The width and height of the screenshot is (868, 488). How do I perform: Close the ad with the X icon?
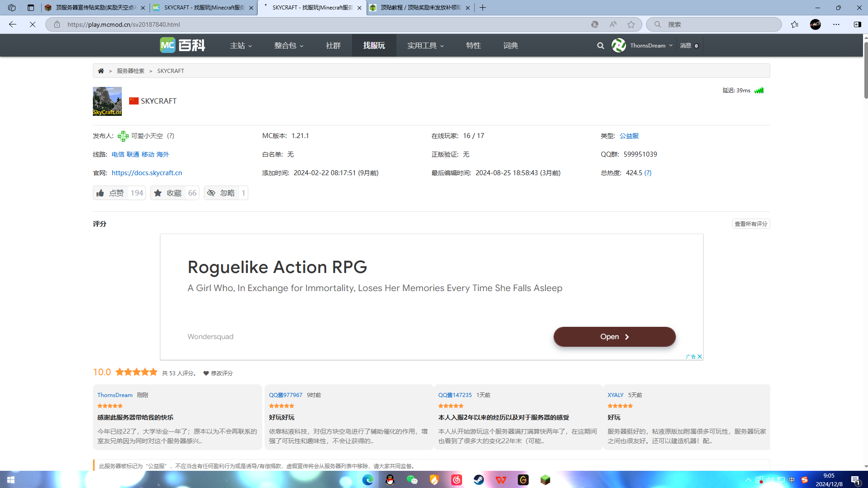click(x=699, y=356)
